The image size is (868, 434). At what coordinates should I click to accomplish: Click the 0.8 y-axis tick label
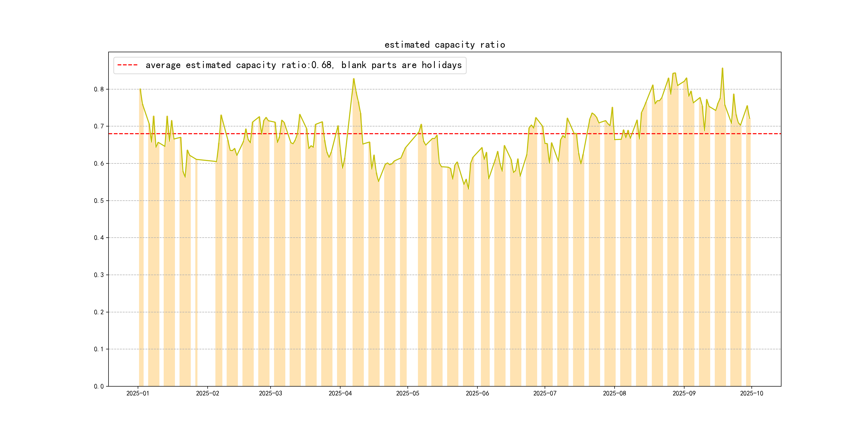click(99, 89)
